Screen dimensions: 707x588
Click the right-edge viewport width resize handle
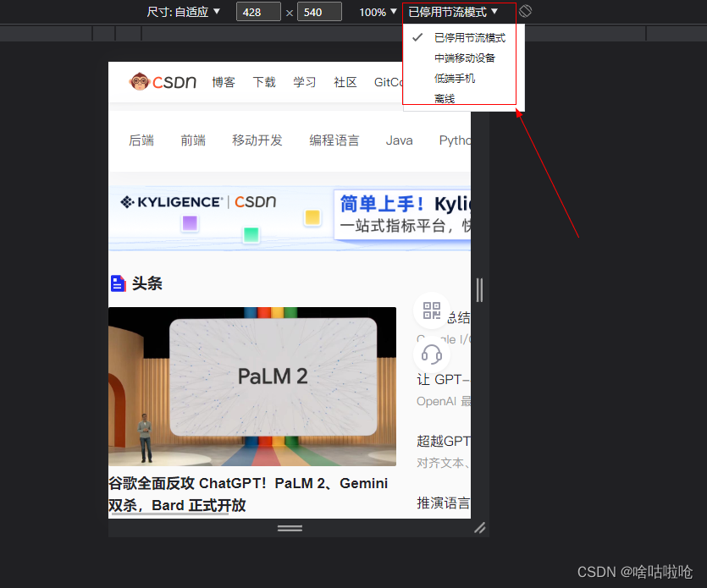tap(480, 290)
